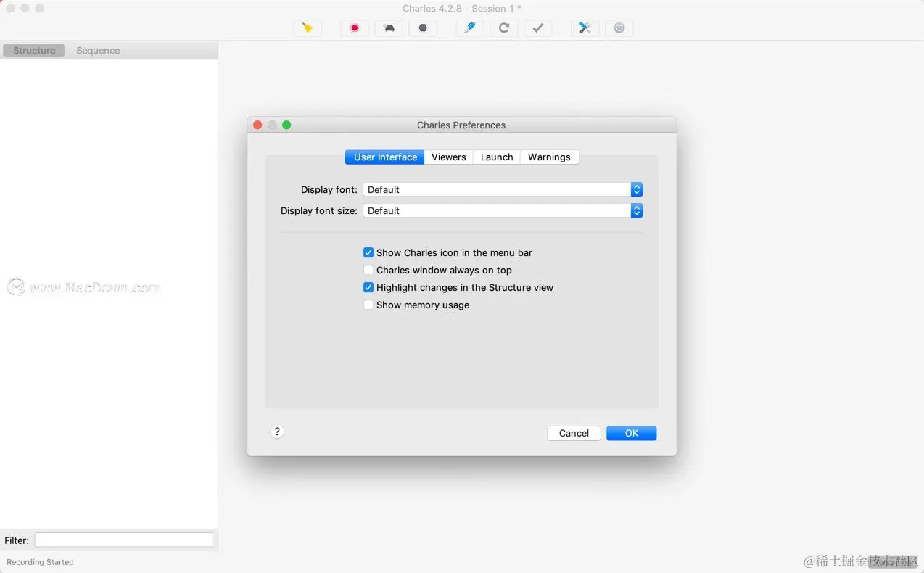Screen dimensions: 924x573
Task: Select the User Interface tab
Action: pos(385,157)
